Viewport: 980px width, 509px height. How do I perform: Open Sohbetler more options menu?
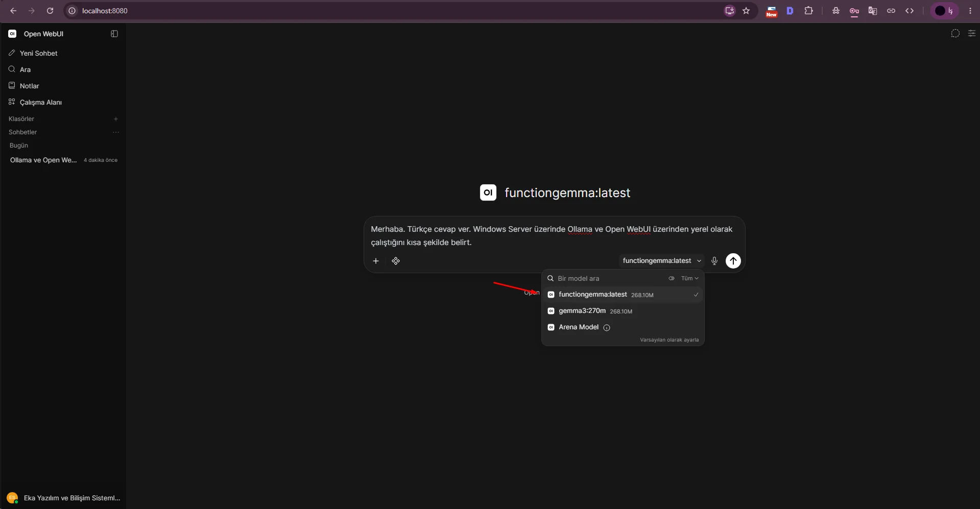116,132
